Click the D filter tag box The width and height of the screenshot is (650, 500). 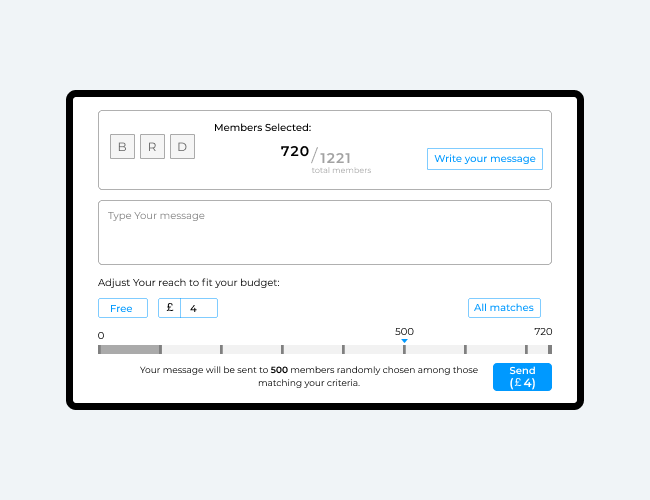[182, 147]
